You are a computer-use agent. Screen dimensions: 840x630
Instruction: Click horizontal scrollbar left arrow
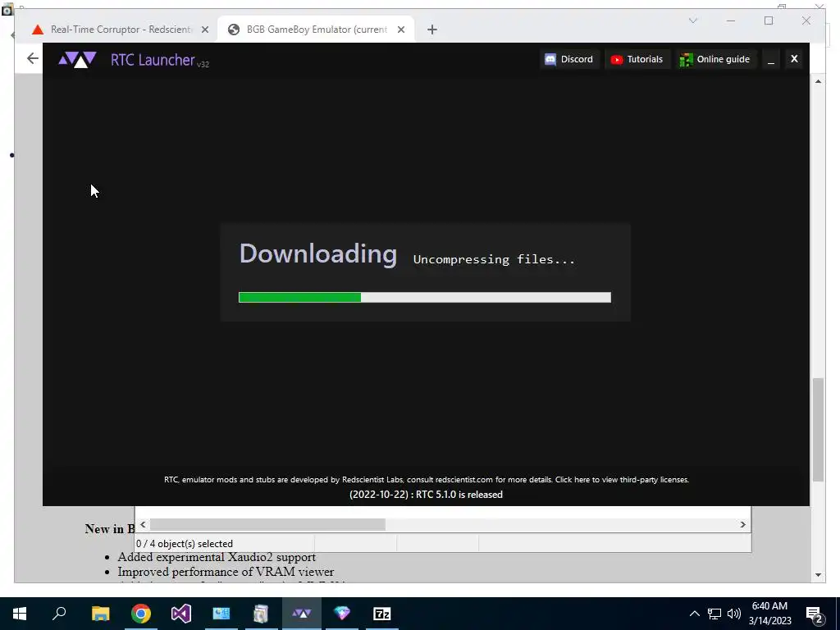coord(143,524)
